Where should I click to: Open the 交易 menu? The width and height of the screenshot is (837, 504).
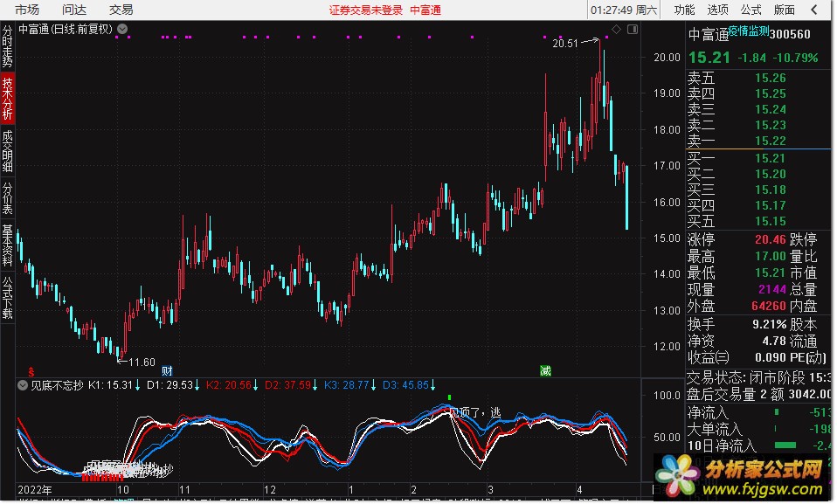(121, 10)
